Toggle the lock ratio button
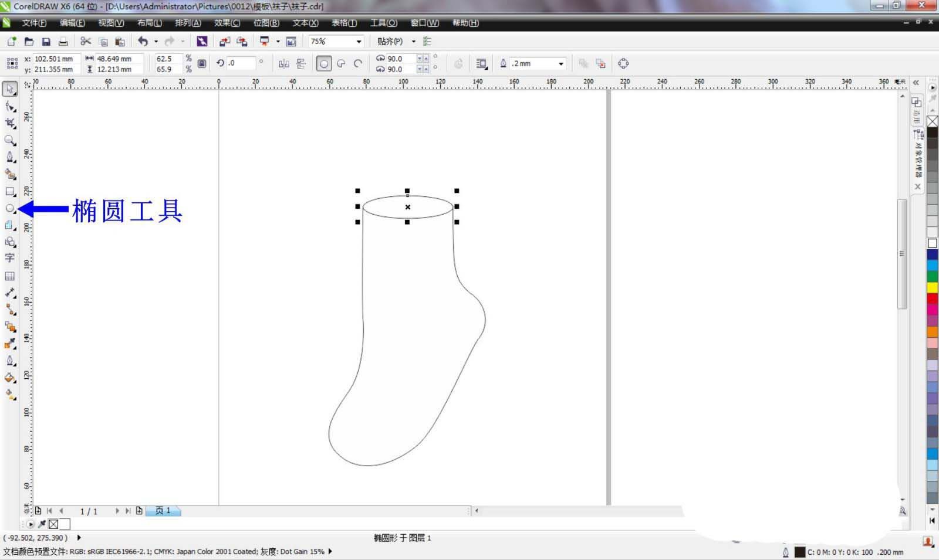The height and width of the screenshot is (560, 939). [202, 63]
